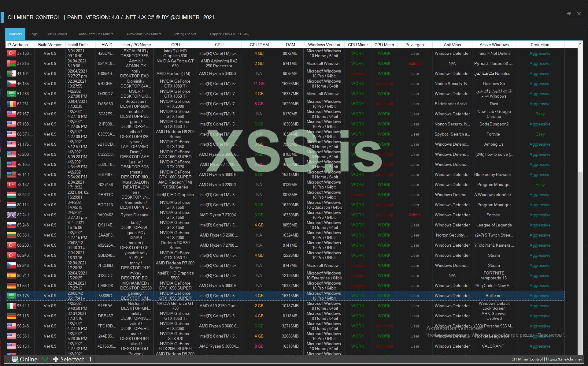Screen dimensions: 588x366
Task: Click the scrollbar up arrow above the table
Action: click(x=580, y=44)
